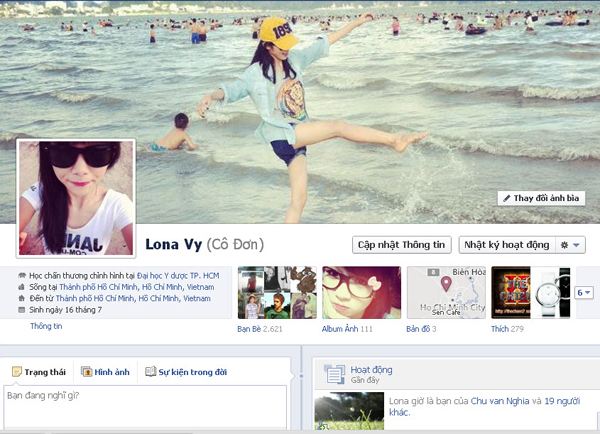This screenshot has width=600, height=434.
Task: Click the Trạng thái status note icon
Action: 16,371
